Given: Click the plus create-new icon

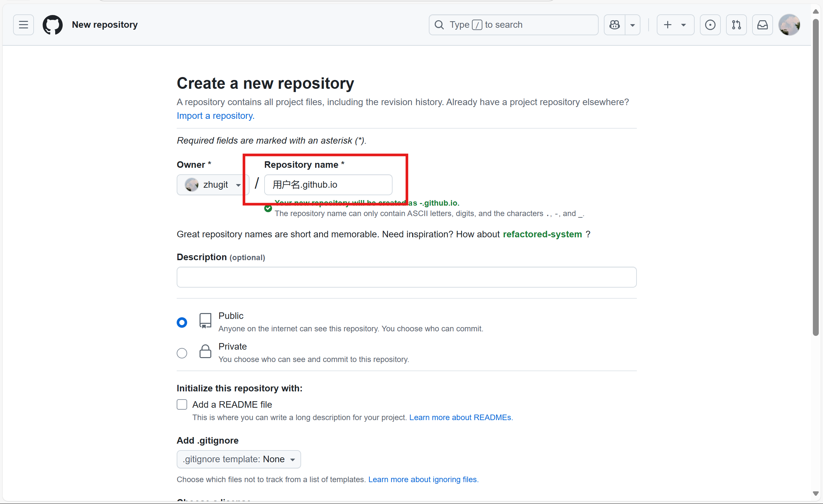Looking at the screenshot, I should [x=668, y=25].
